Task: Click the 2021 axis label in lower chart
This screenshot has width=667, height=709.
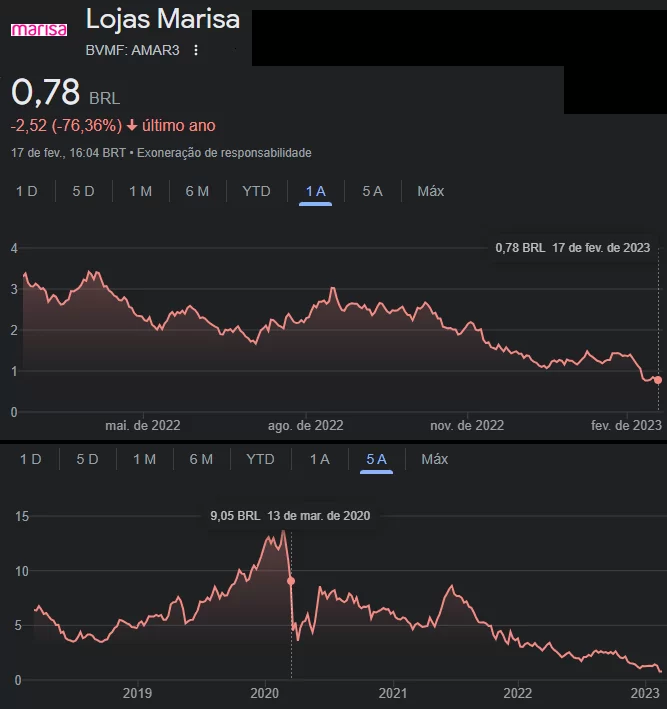Action: pos(393,693)
